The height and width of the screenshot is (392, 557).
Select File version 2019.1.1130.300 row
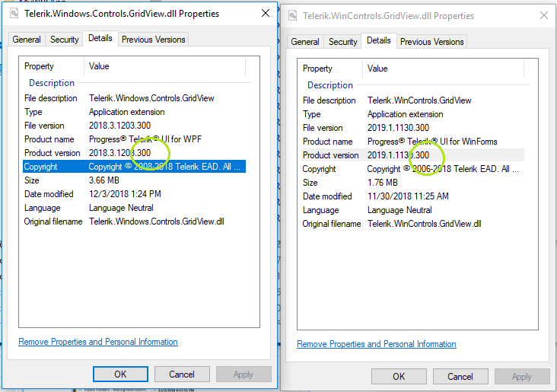tap(412, 128)
